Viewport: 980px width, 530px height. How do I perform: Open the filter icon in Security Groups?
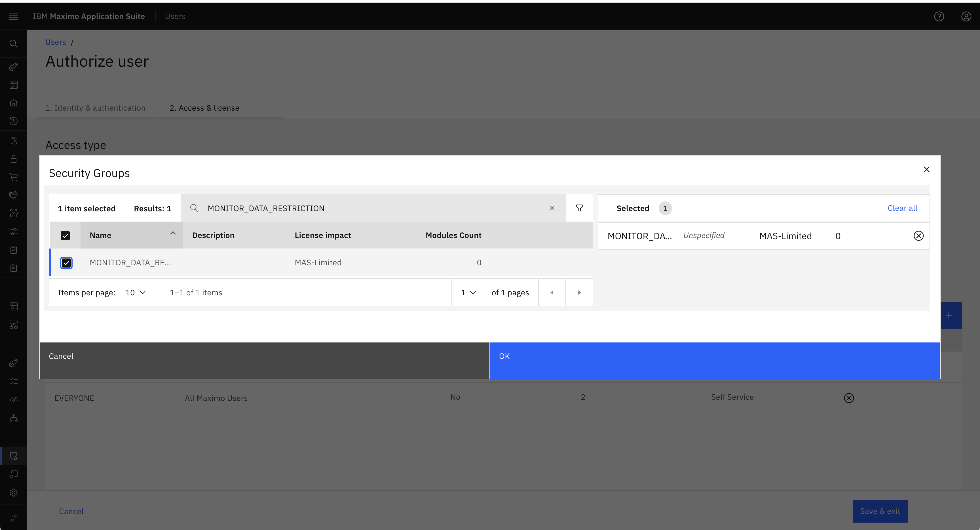pyautogui.click(x=579, y=208)
